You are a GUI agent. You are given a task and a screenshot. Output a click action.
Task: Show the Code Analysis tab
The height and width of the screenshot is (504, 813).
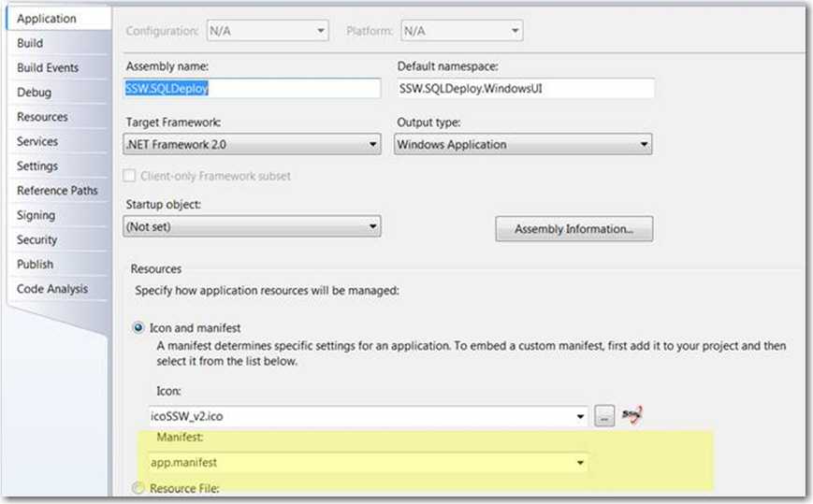[52, 289]
